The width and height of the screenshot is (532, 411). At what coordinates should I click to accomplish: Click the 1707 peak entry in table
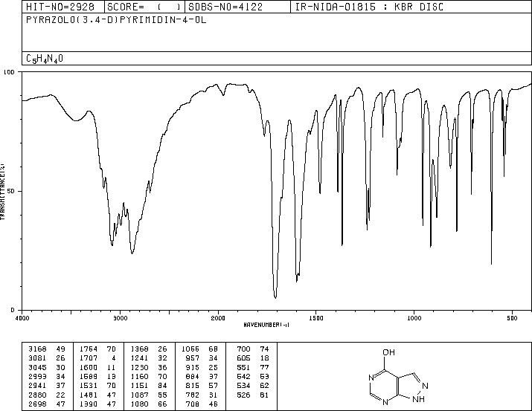pyautogui.click(x=97, y=358)
